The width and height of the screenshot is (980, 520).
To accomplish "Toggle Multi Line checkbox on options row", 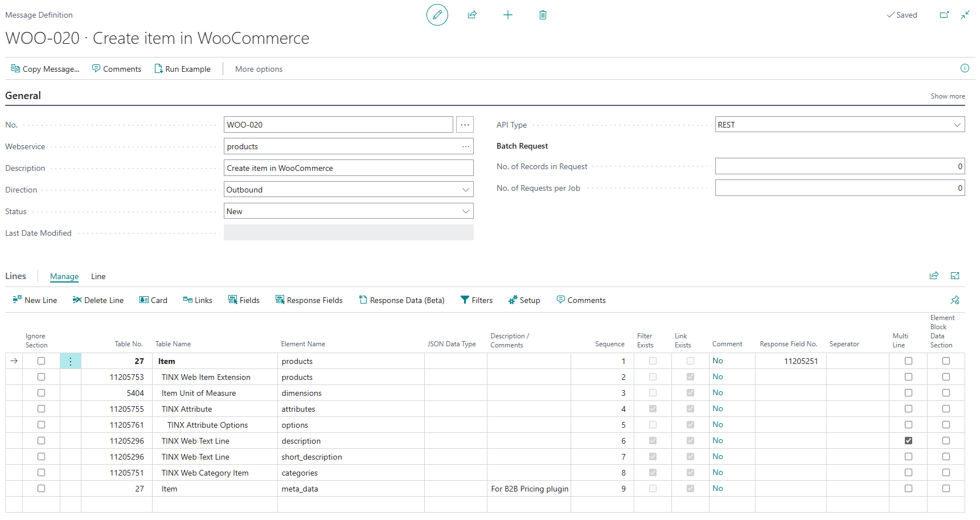I will point(908,425).
